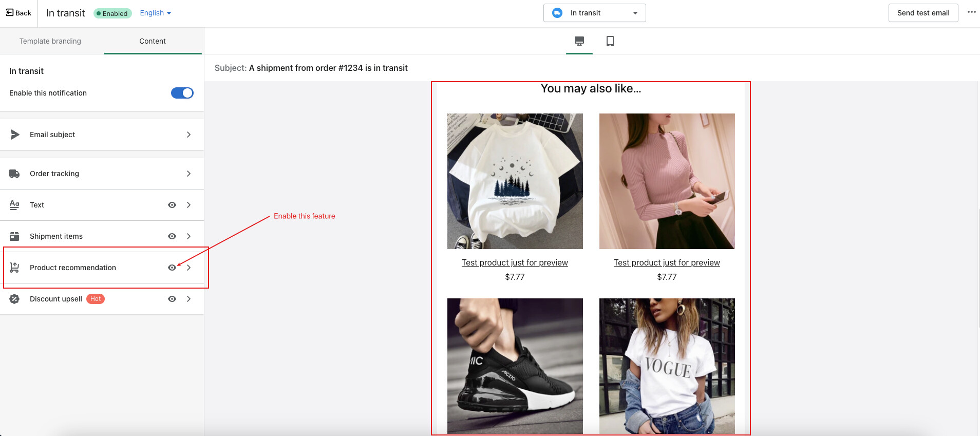980x436 pixels.
Task: Hide the Text section with eye icon
Action: (x=172, y=205)
